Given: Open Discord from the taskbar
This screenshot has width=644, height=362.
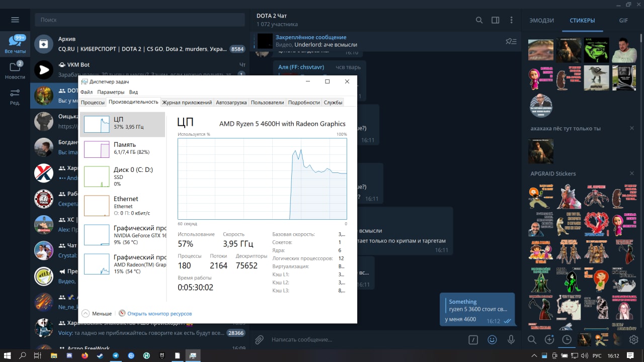Looking at the screenshot, I should (x=69, y=355).
